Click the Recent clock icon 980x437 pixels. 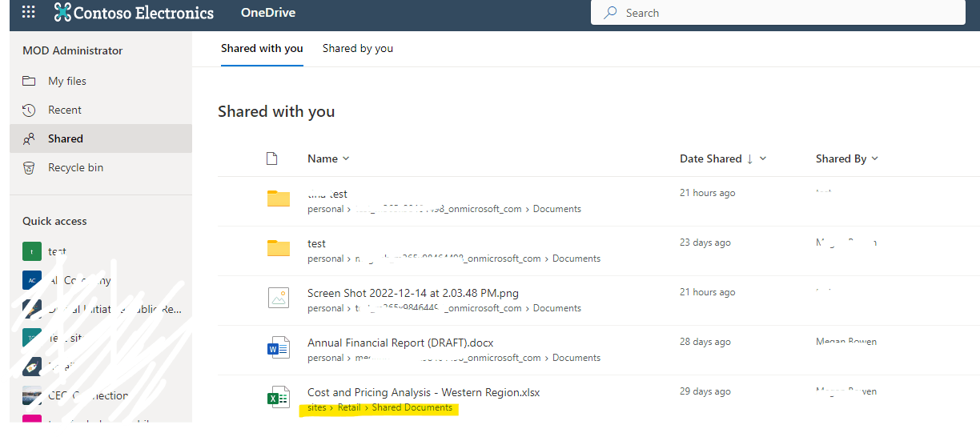tap(29, 110)
